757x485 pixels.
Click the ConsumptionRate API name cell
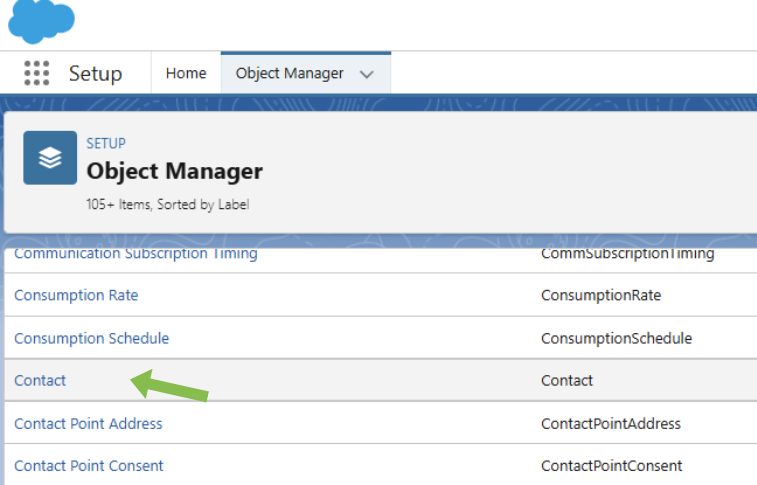pos(601,295)
